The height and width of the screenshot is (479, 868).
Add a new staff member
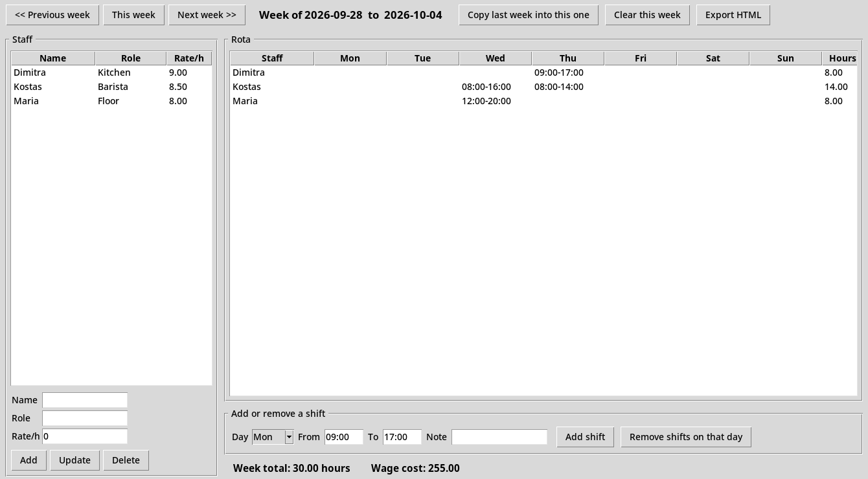(29, 460)
